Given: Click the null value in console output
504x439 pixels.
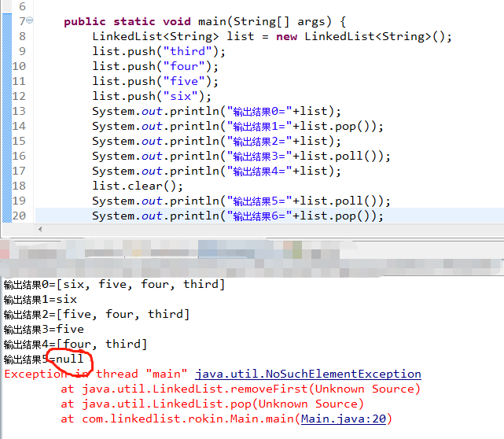Looking at the screenshot, I should (x=70, y=359).
